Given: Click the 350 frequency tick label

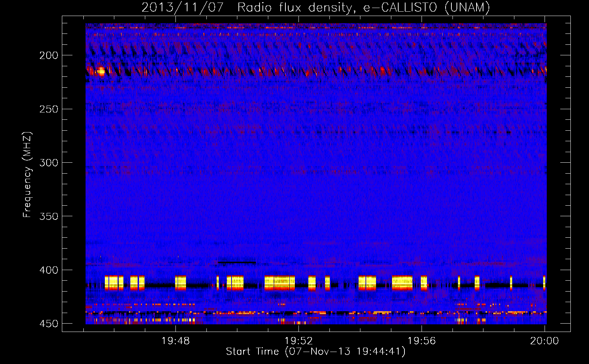Looking at the screenshot, I should tap(49, 216).
